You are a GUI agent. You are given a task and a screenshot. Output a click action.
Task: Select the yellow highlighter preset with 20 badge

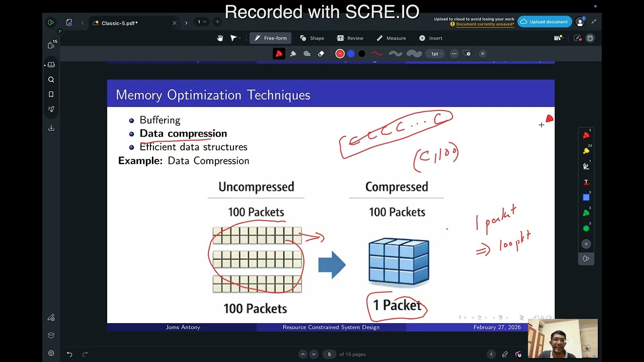pos(586,150)
